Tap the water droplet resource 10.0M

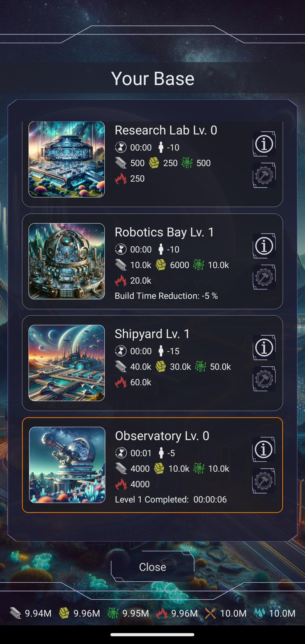(x=274, y=613)
